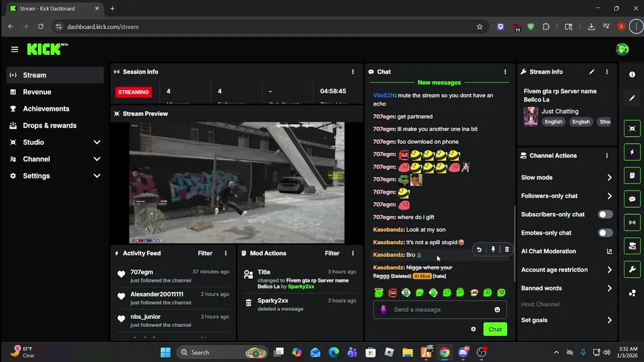Open Activity Feed three-dot menu
The height and width of the screenshot is (362, 644).
(x=225, y=253)
